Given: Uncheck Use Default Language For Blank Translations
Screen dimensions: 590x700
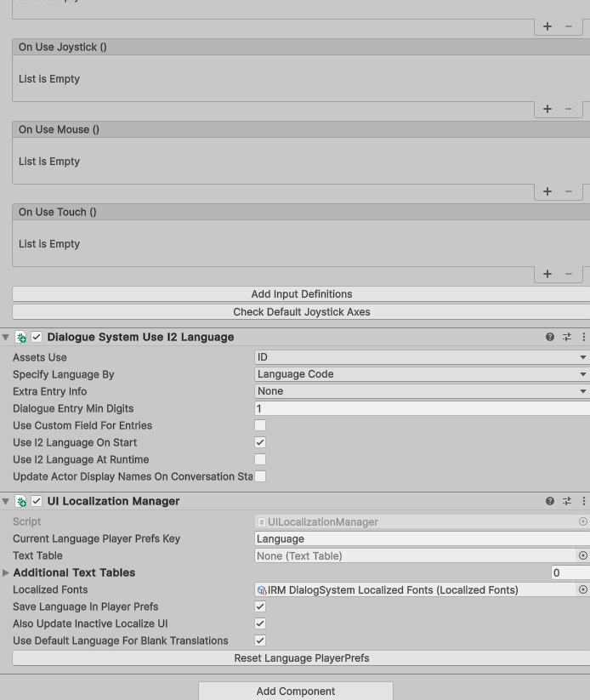Looking at the screenshot, I should [x=260, y=640].
